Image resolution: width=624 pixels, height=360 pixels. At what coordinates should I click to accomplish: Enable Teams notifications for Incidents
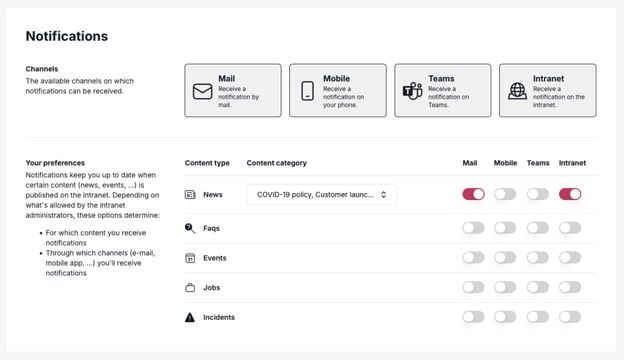[538, 317]
